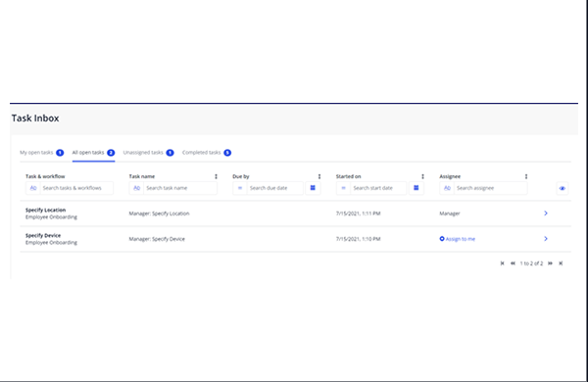Open the Due by calendar picker
Screen dimensions: 588x382
313,188
